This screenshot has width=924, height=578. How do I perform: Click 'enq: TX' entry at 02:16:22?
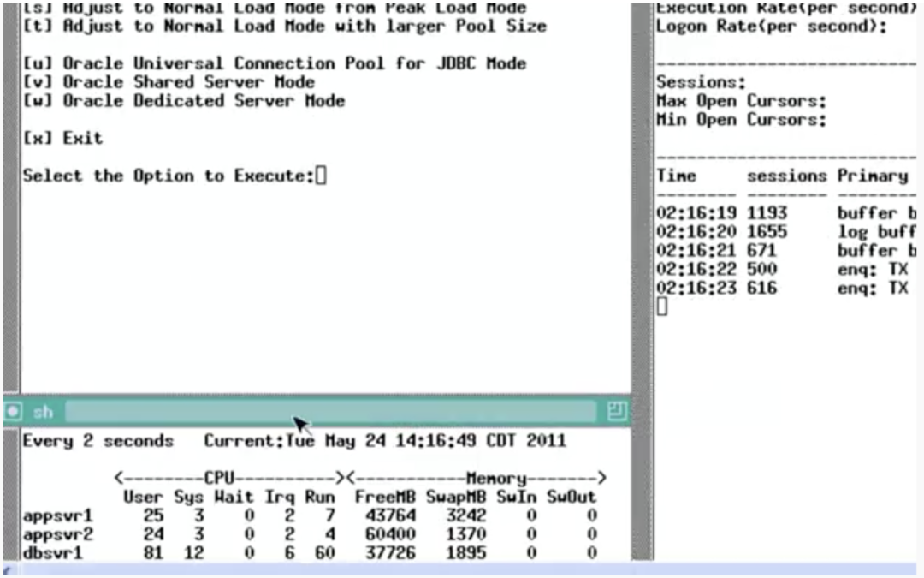(874, 270)
